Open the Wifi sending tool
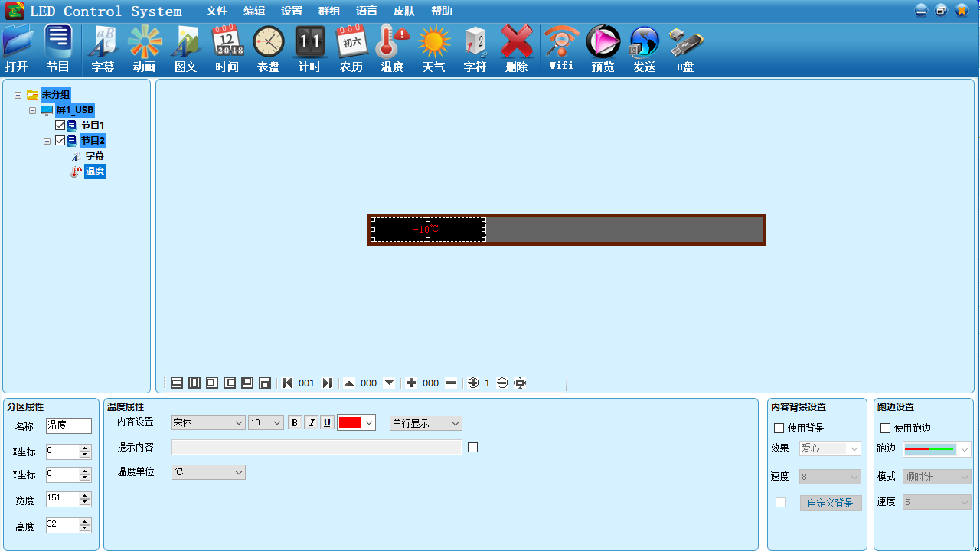This screenshot has width=980, height=551. click(561, 47)
